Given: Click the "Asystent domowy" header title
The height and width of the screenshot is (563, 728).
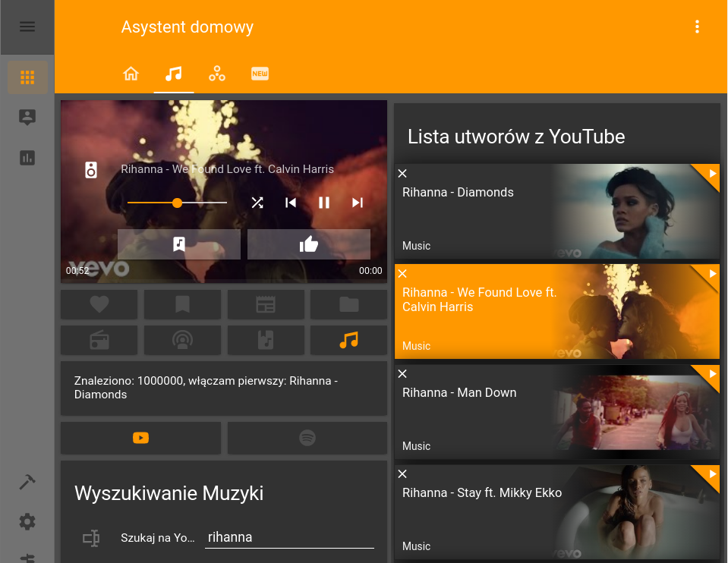Looking at the screenshot, I should point(187,27).
